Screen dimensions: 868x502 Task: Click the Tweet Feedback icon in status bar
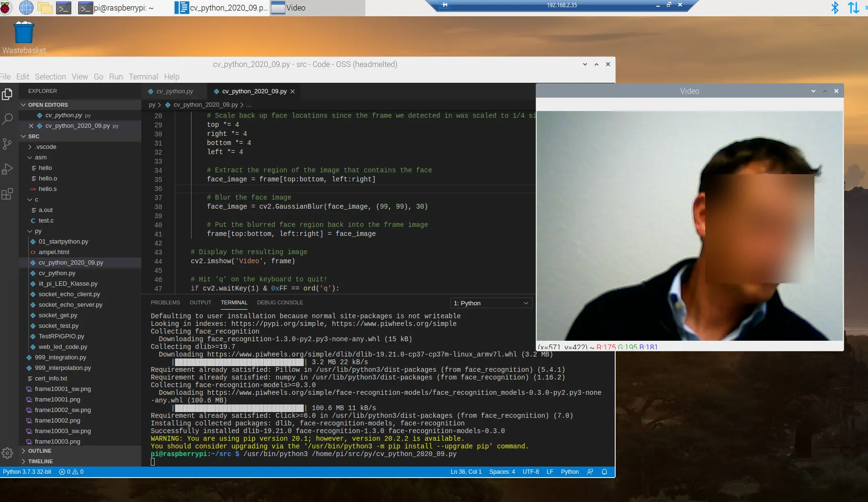point(590,472)
